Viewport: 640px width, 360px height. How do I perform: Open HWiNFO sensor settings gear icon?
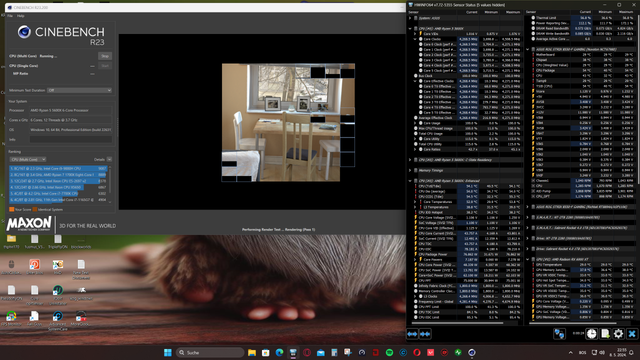618,334
